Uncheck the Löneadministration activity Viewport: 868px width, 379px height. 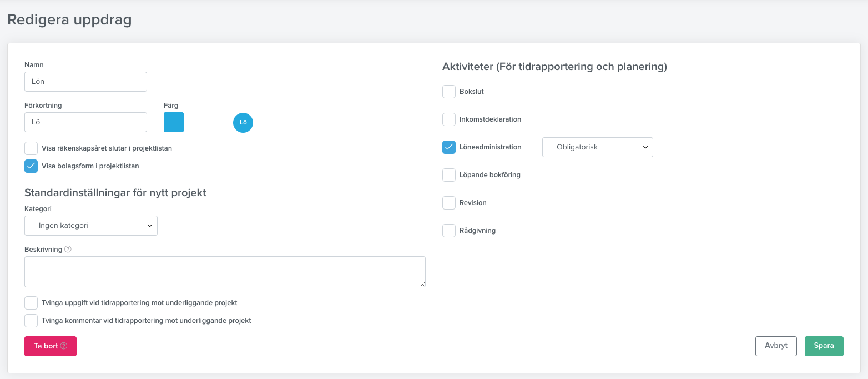coord(449,147)
